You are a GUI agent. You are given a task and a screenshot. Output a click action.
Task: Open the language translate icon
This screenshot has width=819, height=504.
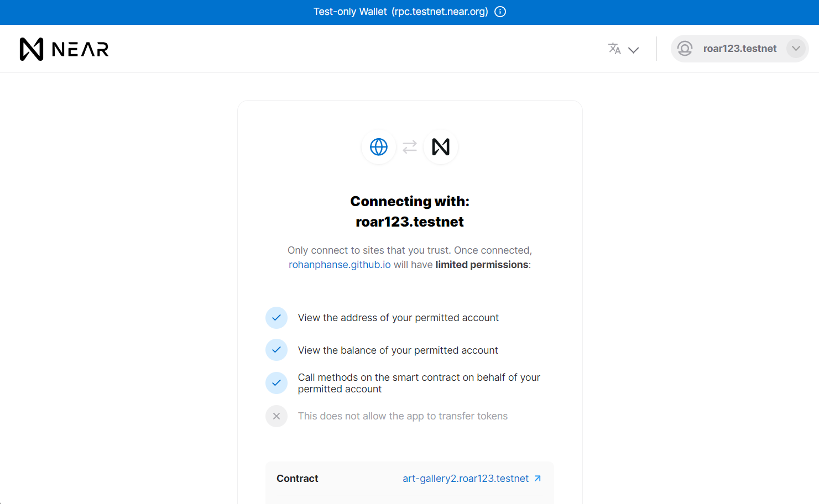click(614, 49)
